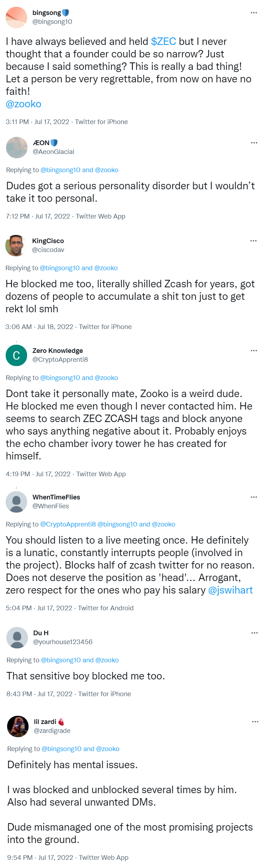
Task: Click lil zardi's profile picture
Action: tap(18, 726)
